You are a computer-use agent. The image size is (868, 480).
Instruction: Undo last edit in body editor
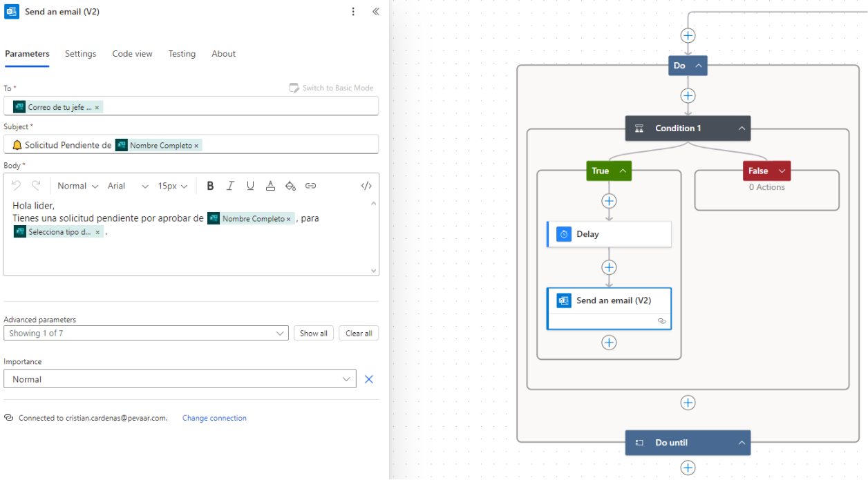(17, 186)
